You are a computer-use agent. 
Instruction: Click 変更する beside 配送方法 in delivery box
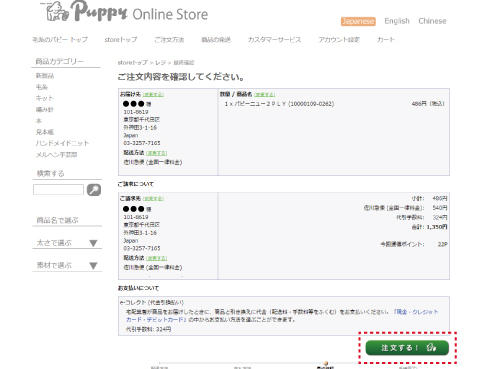point(157,153)
